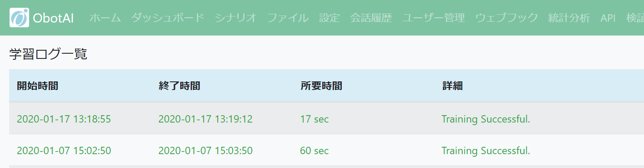Select ユーザー管理 in the navigation

[433, 18]
